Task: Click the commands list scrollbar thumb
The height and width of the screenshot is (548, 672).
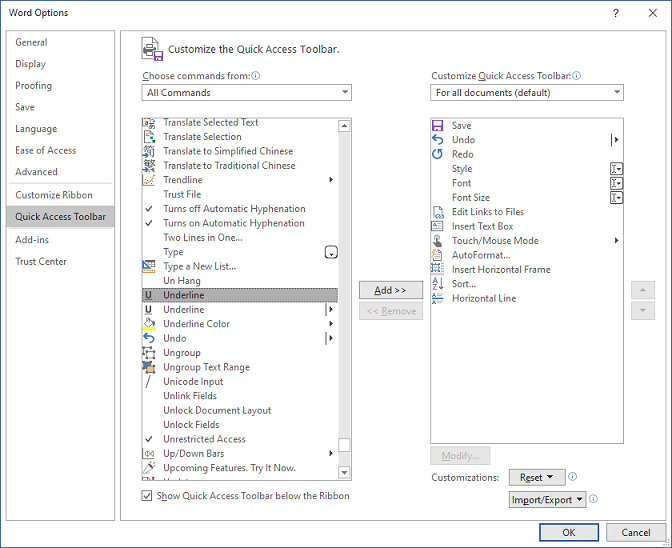Action: click(x=344, y=445)
